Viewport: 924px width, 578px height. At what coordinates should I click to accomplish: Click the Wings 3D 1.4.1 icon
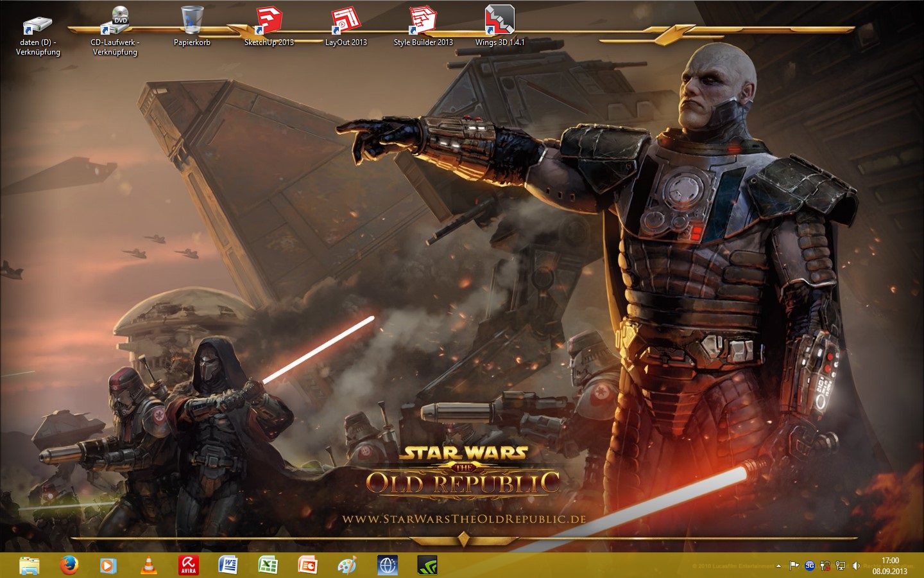click(500, 22)
